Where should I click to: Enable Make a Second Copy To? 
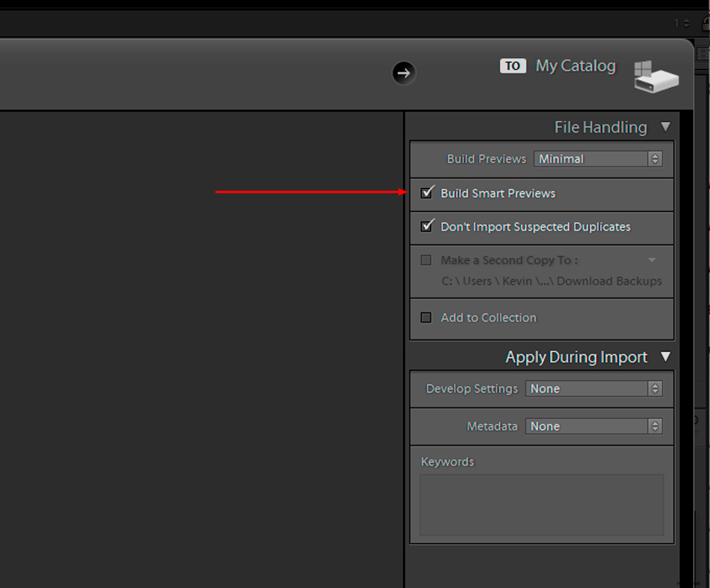[x=426, y=260]
